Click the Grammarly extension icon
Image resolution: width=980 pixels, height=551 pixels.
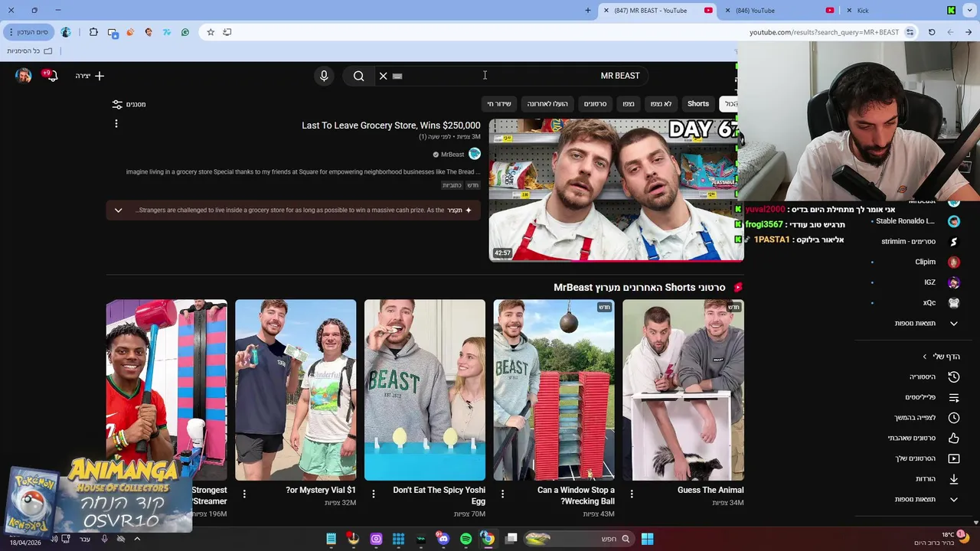click(x=185, y=32)
